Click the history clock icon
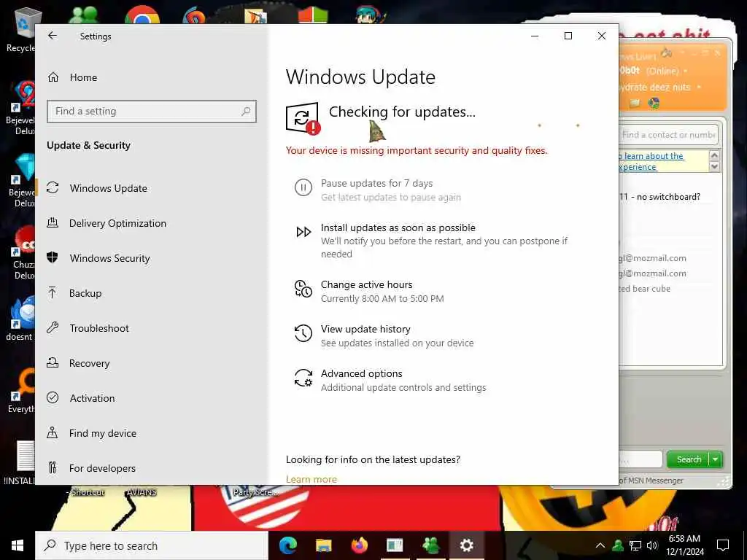This screenshot has height=560, width=747. coord(303,333)
